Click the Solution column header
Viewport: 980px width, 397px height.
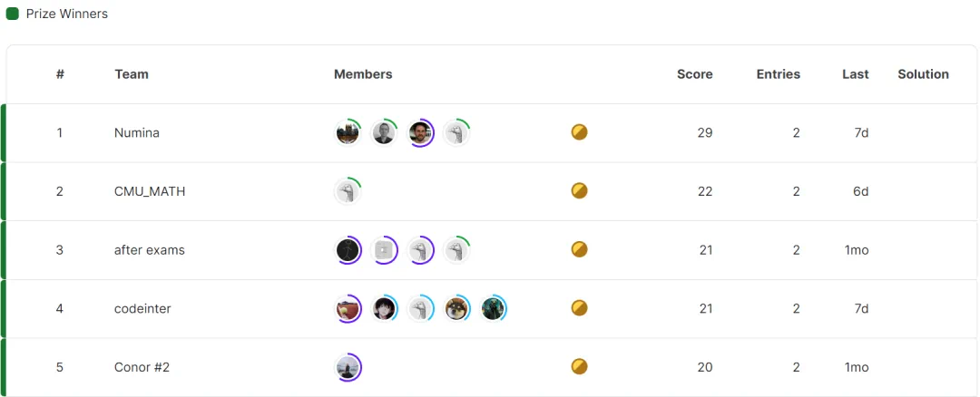[x=923, y=74]
